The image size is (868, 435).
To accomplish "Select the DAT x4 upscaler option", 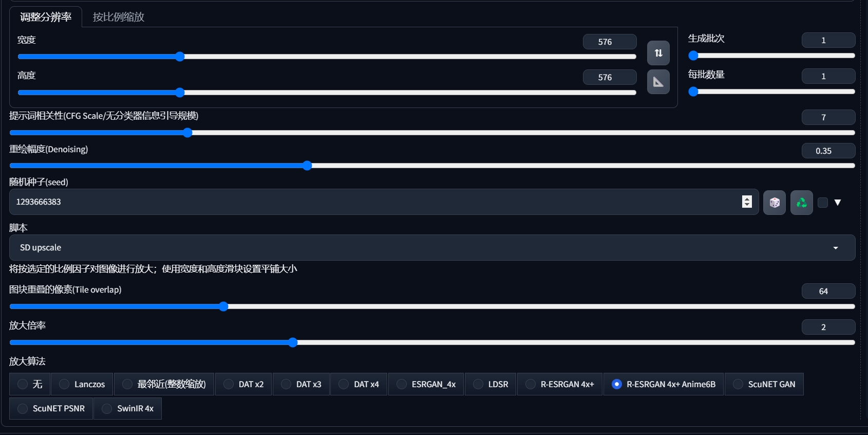I will (x=344, y=384).
